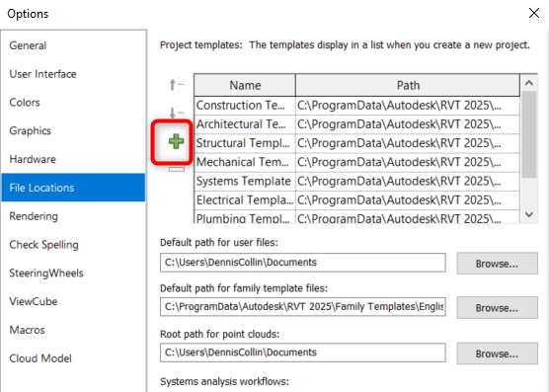Close the Options dialog
Image resolution: width=549 pixels, height=392 pixels.
pos(534,13)
